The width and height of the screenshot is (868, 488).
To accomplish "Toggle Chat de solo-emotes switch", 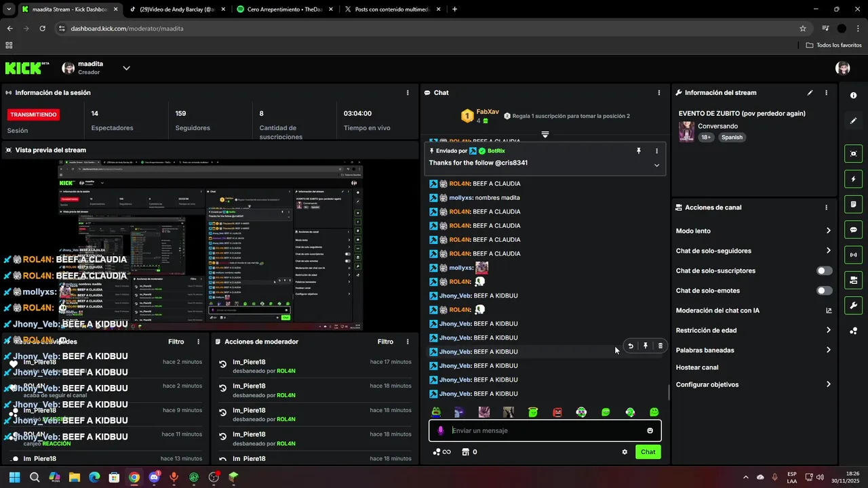I will click(824, 291).
